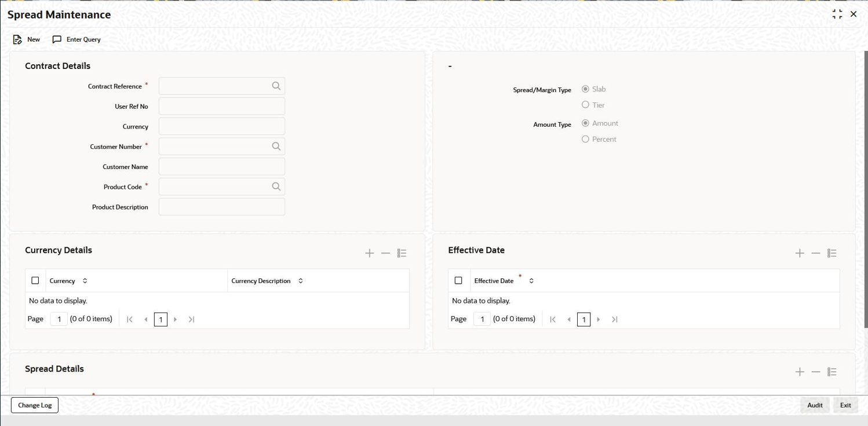868x426 pixels.
Task: Open single view for Spread Details
Action: click(x=832, y=372)
